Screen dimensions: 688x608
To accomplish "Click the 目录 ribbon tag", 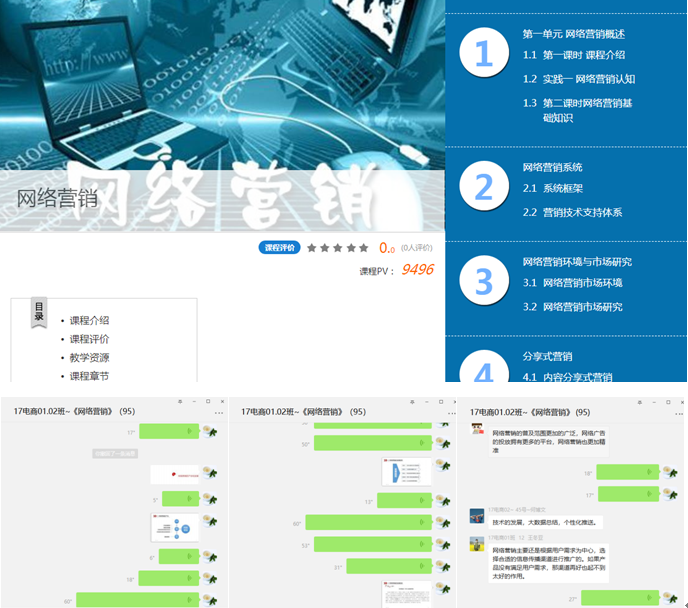I will pos(39,312).
